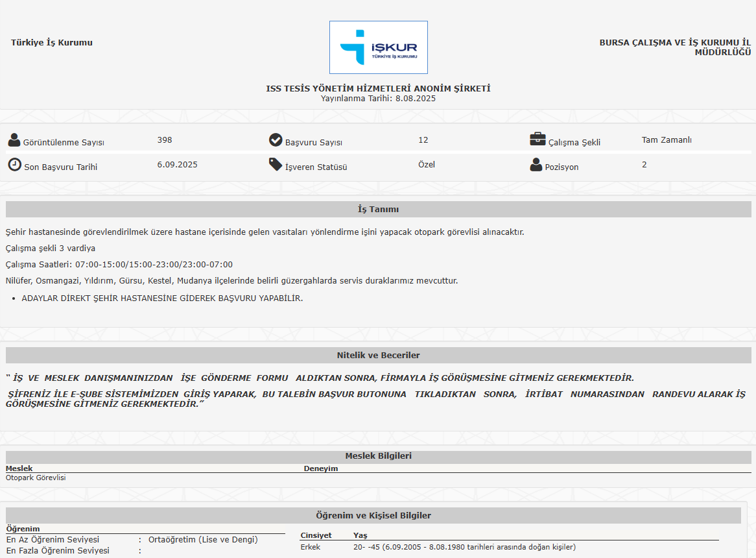Click company name 'ISS TESİS YÖNETİM HİZMETLERİ ANONİM ŞİRKETİ'
Image resolution: width=756 pixels, height=558 pixels.
click(x=379, y=88)
